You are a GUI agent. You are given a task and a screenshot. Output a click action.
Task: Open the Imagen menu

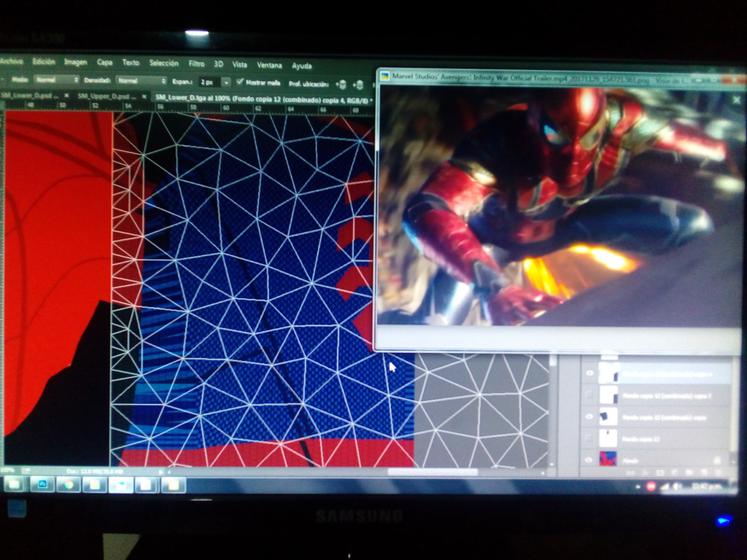[x=76, y=62]
